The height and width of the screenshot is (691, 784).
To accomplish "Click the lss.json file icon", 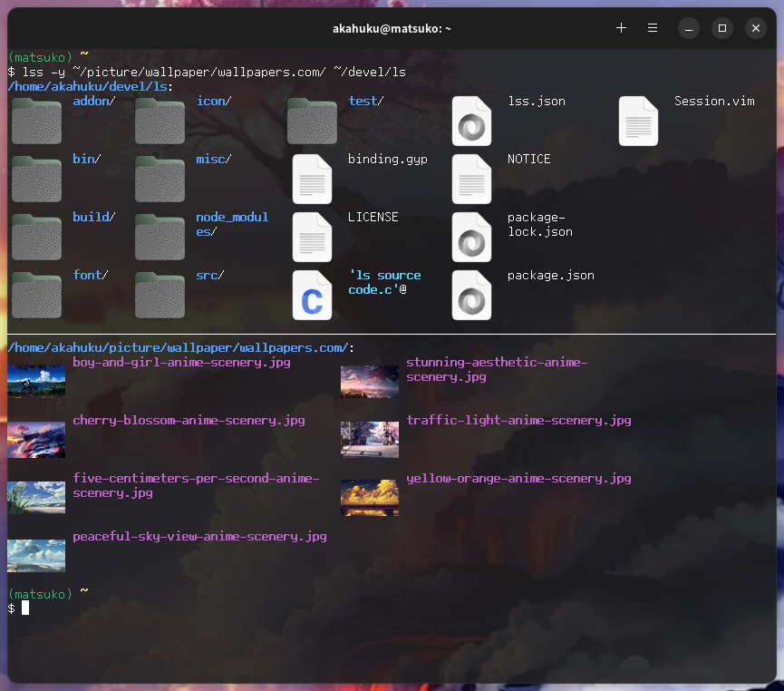I will [x=471, y=122].
